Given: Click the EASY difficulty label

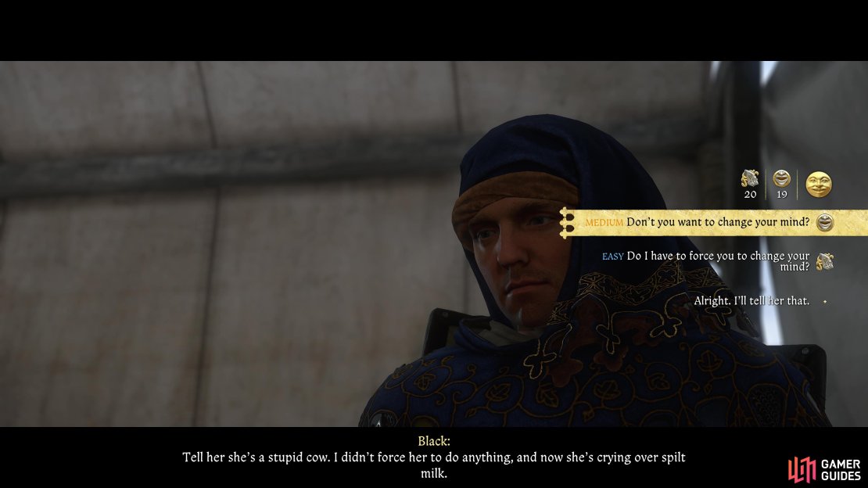Looking at the screenshot, I should click(613, 257).
